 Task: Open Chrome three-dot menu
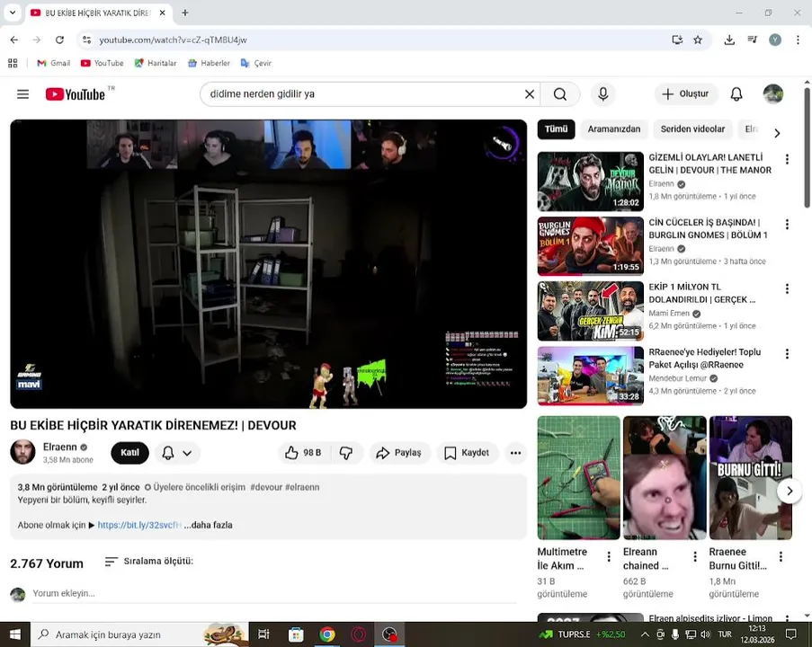(798, 40)
